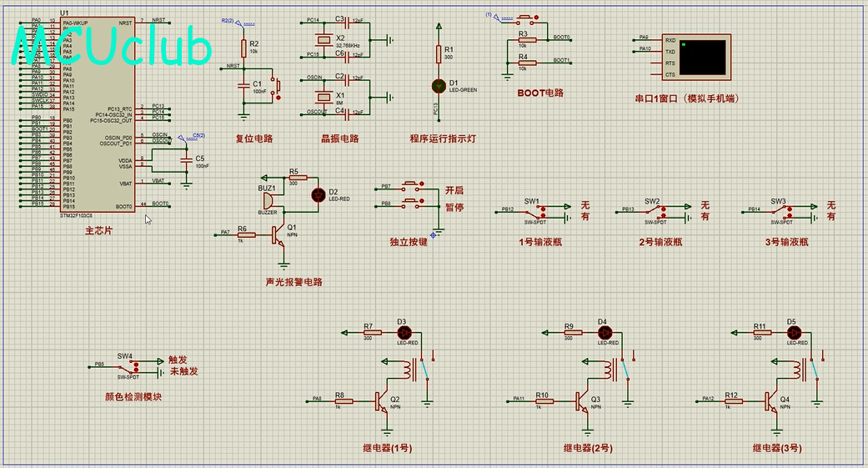Screen dimensions: 868x468
Task: Click the 8M crystal X1
Action: point(324,97)
